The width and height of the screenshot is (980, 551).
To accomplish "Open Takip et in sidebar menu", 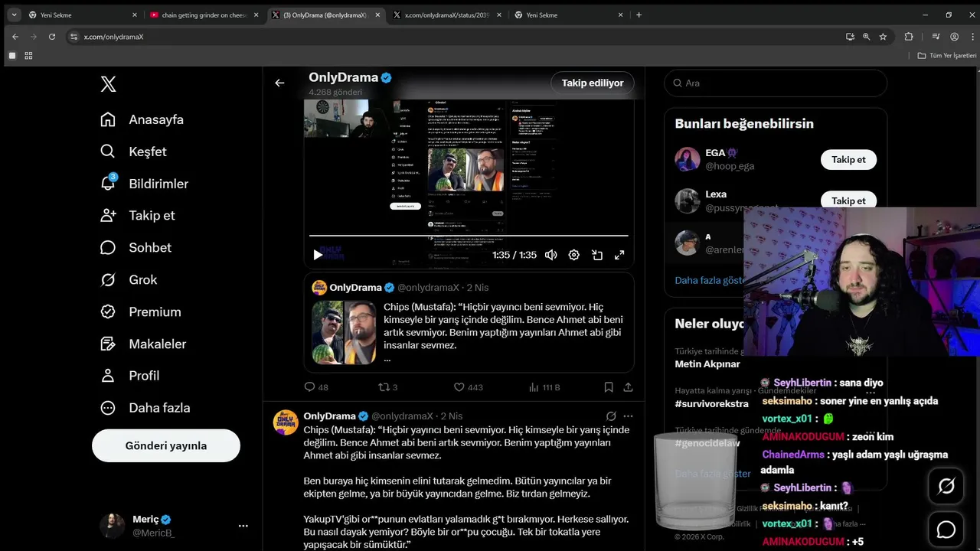I will (x=138, y=216).
